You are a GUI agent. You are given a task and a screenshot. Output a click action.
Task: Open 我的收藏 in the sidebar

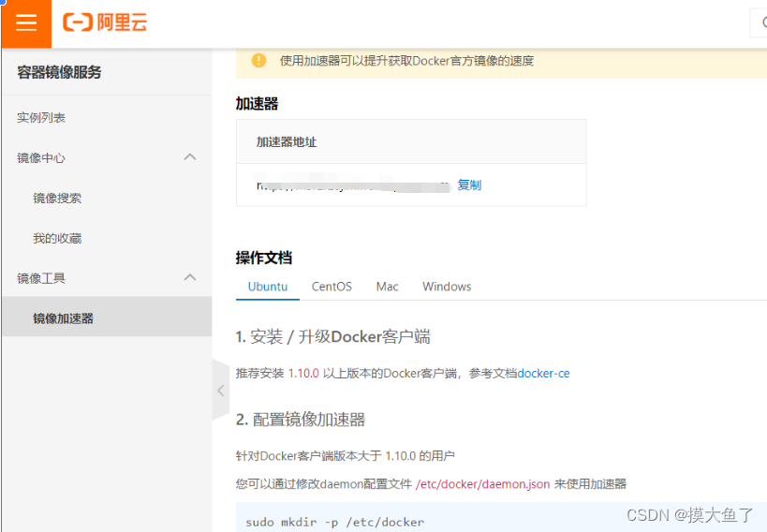coord(57,238)
